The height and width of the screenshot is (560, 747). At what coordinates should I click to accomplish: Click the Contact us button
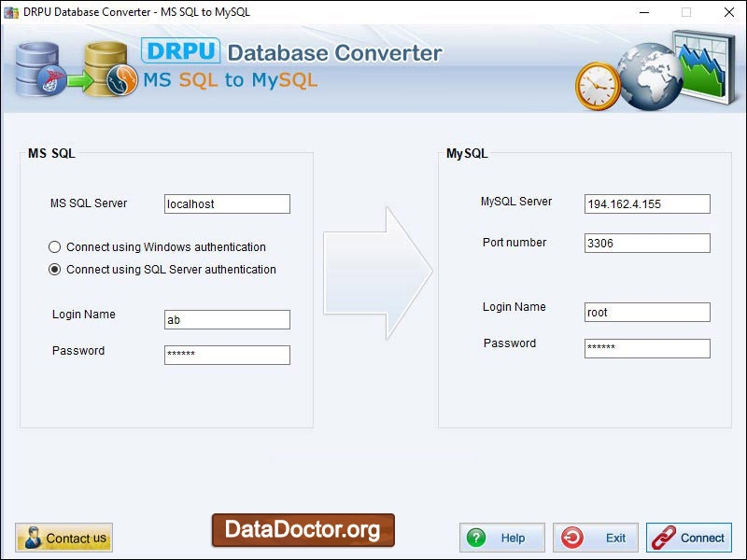click(x=63, y=538)
